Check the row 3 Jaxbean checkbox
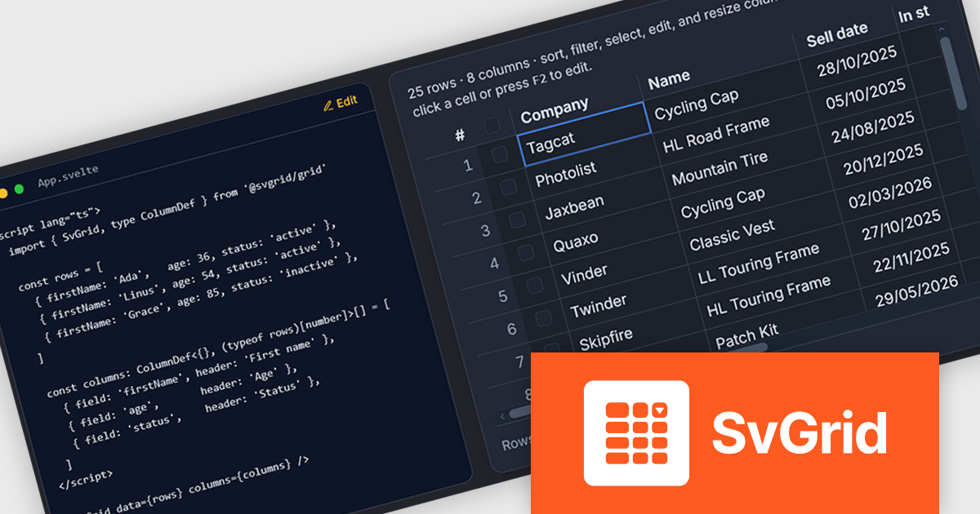Viewport: 980px width, 514px height. (517, 219)
